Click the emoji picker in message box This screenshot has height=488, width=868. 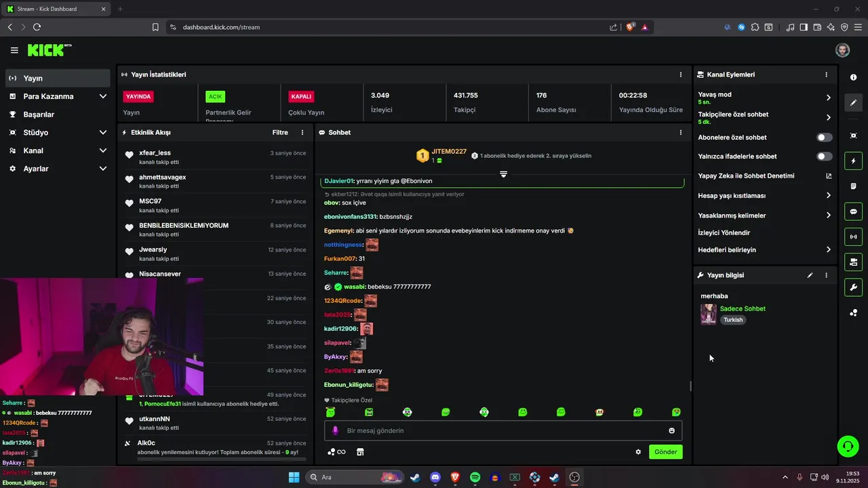click(x=672, y=430)
